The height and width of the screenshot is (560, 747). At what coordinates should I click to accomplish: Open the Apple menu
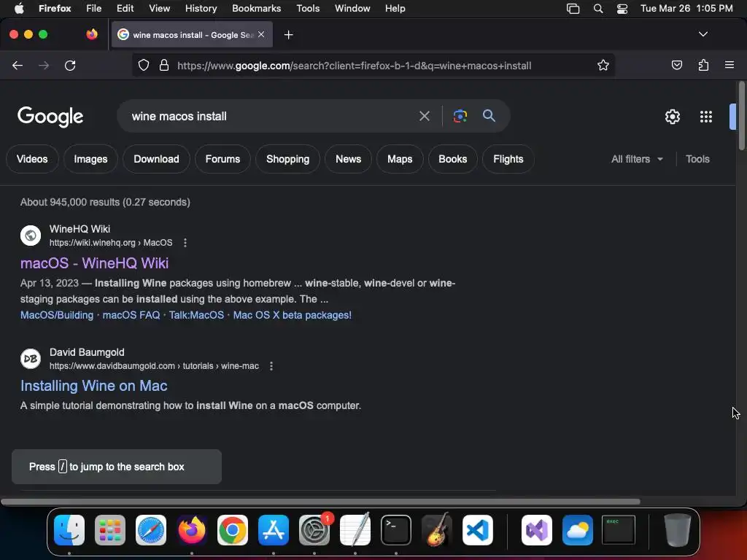(x=19, y=8)
